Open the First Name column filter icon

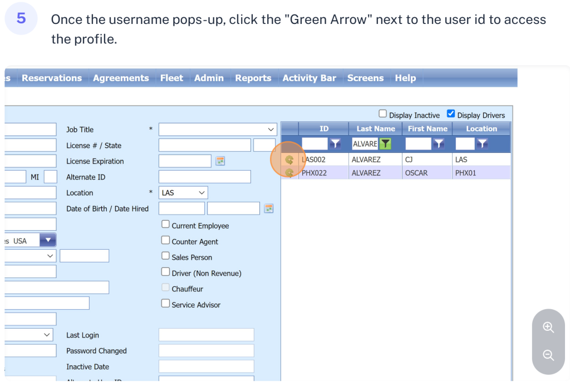click(439, 144)
